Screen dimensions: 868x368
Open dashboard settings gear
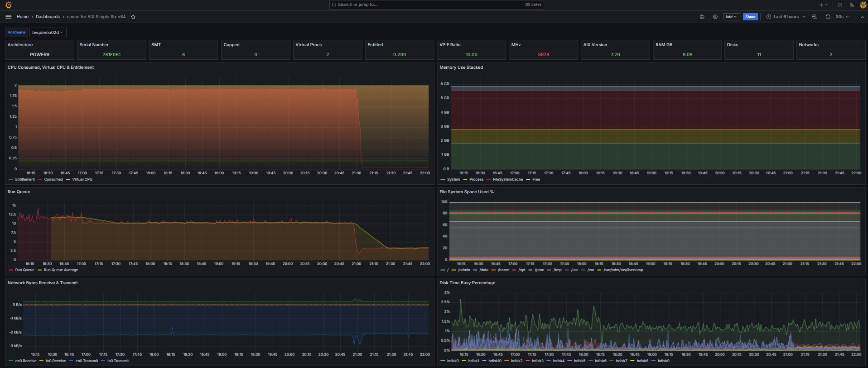(x=715, y=17)
